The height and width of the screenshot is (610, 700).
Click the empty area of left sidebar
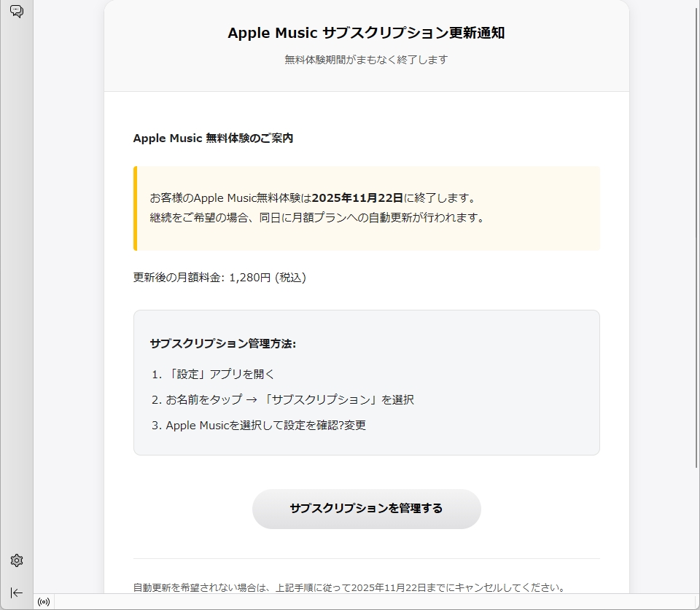(17, 292)
